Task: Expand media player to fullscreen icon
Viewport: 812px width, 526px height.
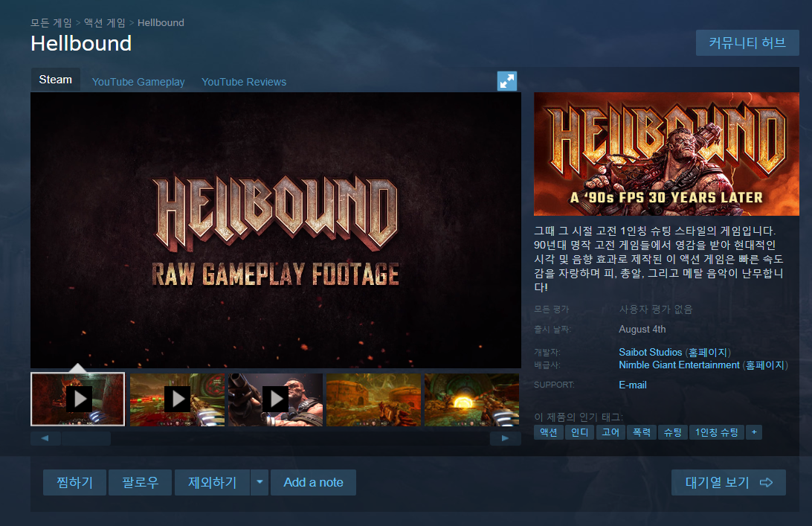Action: tap(507, 81)
